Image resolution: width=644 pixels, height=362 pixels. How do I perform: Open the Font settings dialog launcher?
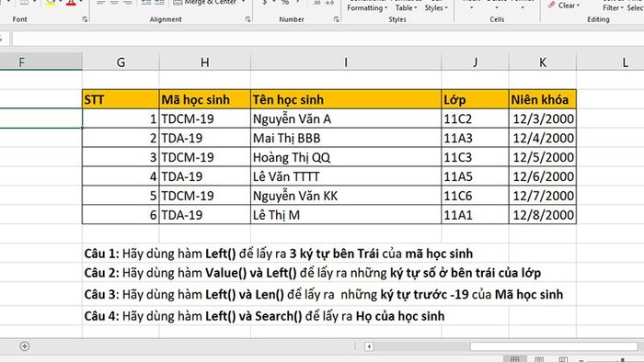point(85,19)
